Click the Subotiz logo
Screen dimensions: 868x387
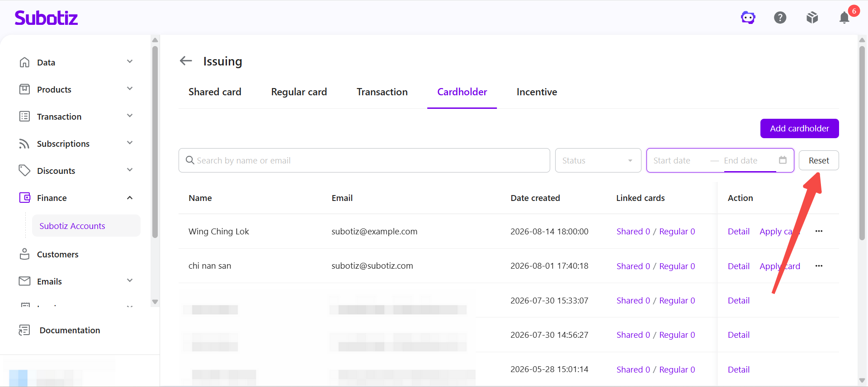[x=46, y=18]
